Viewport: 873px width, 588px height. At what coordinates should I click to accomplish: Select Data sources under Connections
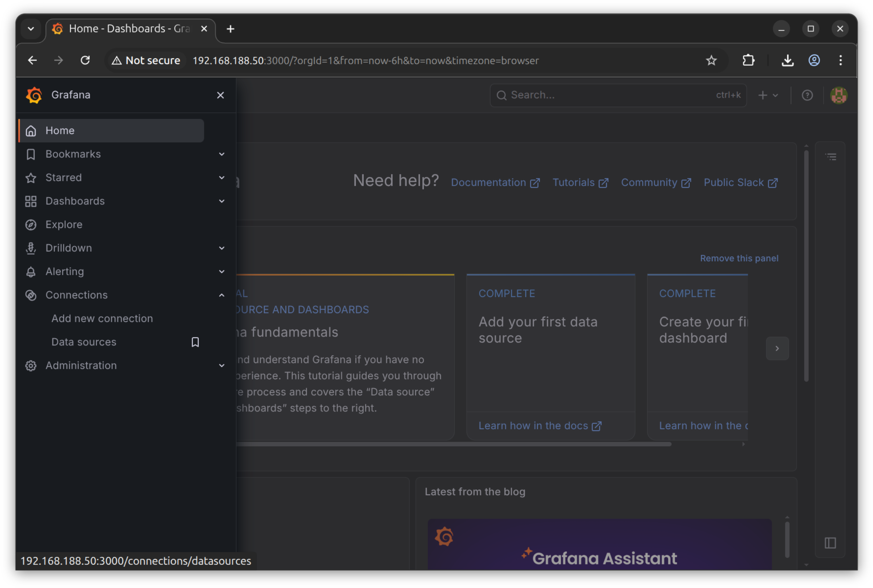[84, 342]
